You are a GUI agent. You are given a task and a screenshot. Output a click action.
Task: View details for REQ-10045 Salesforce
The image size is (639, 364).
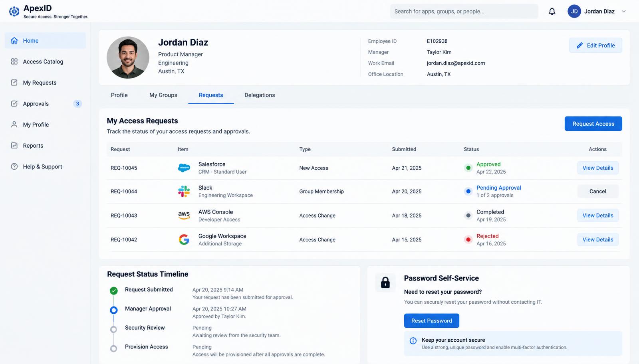[x=597, y=168]
